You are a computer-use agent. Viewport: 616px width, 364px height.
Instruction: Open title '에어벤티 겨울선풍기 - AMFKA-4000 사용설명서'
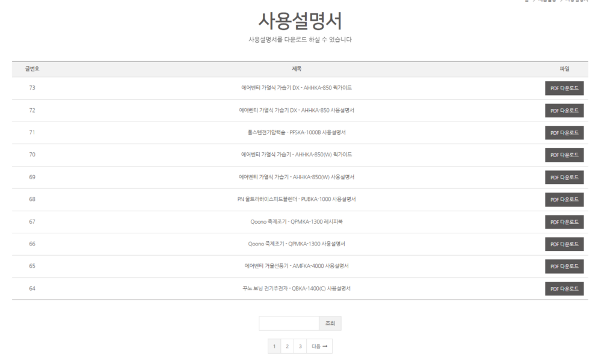[297, 266]
